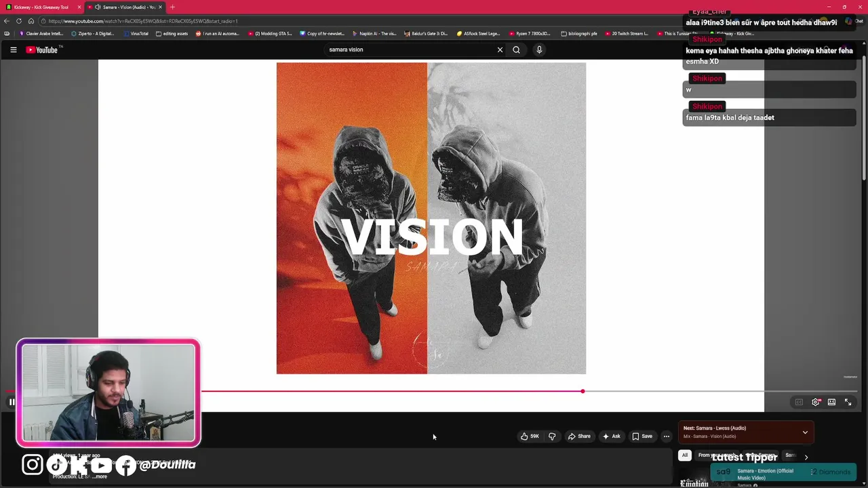This screenshot has height=488, width=868.
Task: Close the Samara - Vision browser tab
Action: point(160,7)
